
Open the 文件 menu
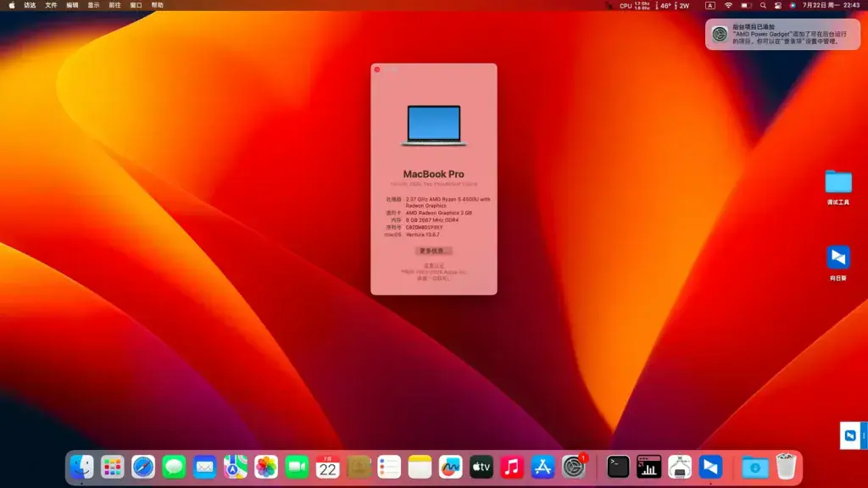click(x=51, y=6)
